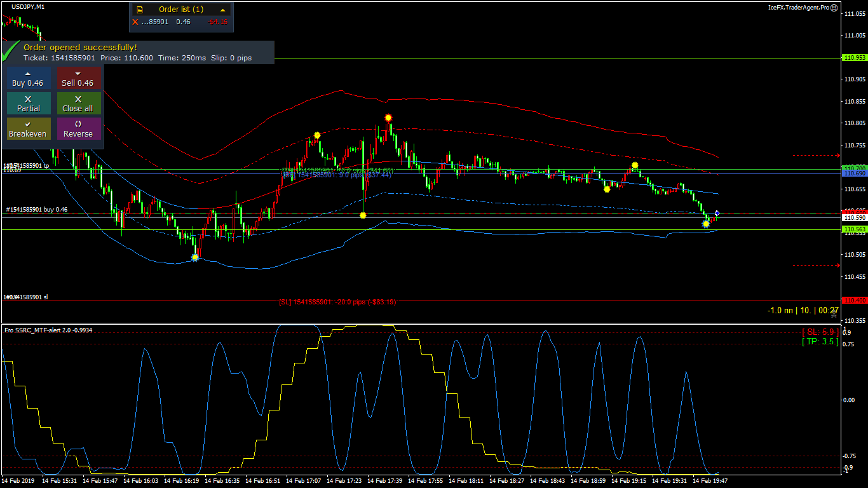Click the green 110.953 price tag
This screenshot has width=868, height=488.
click(x=854, y=58)
